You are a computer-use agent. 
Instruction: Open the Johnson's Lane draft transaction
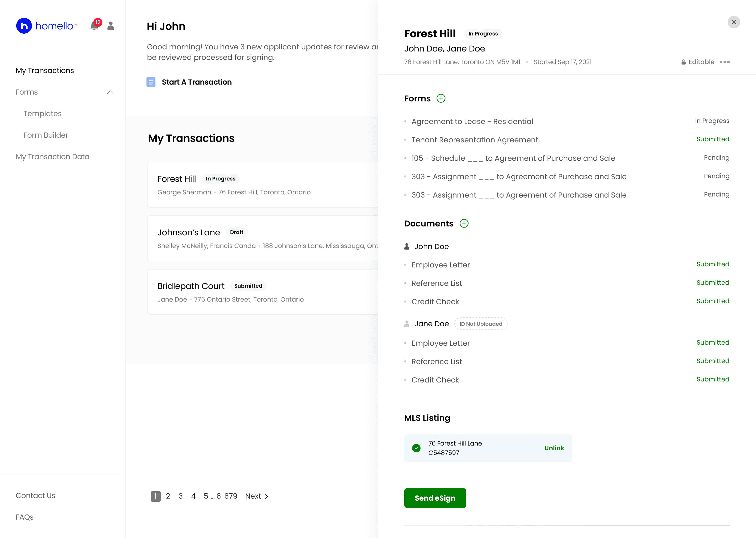coord(262,238)
